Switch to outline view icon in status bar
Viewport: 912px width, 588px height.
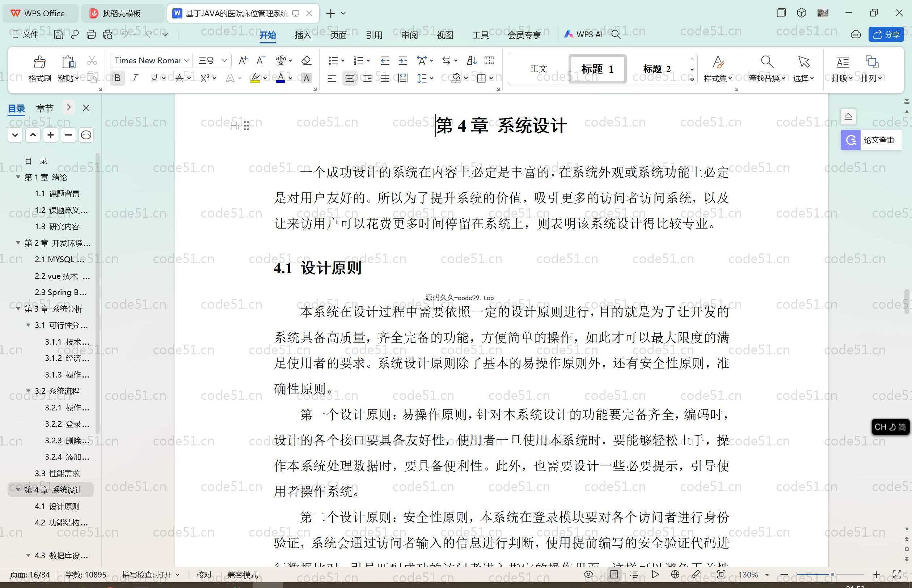[x=634, y=574]
